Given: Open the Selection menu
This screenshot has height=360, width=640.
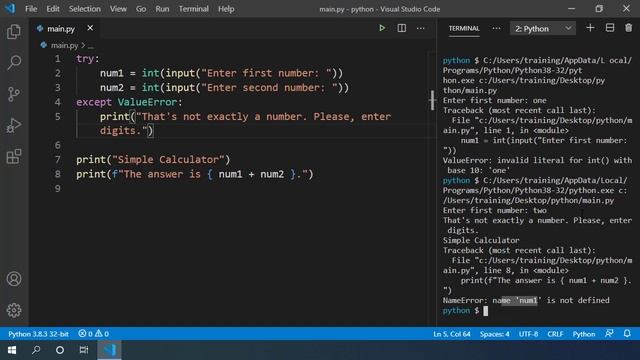Looking at the screenshot, I should coord(84,9).
